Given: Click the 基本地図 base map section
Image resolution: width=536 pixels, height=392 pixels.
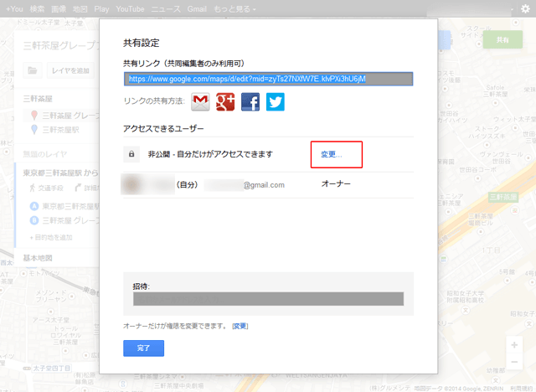Looking at the screenshot, I should (38, 258).
